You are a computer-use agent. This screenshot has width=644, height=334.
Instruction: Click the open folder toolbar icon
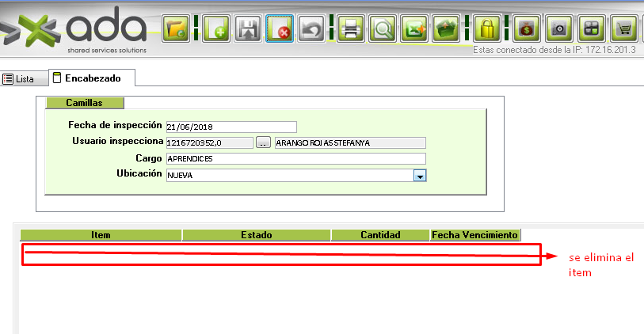tap(176, 28)
